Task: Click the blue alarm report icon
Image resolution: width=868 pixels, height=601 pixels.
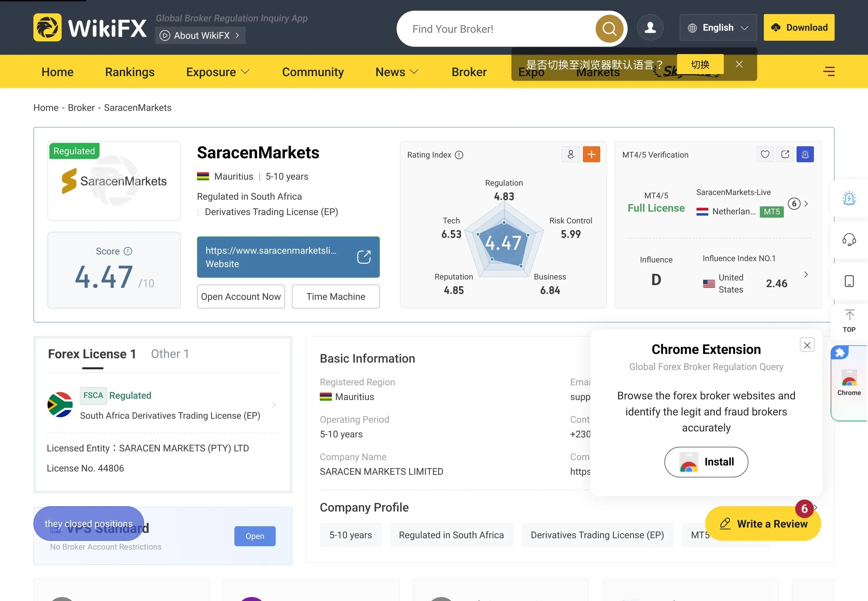Action: pyautogui.click(x=805, y=154)
